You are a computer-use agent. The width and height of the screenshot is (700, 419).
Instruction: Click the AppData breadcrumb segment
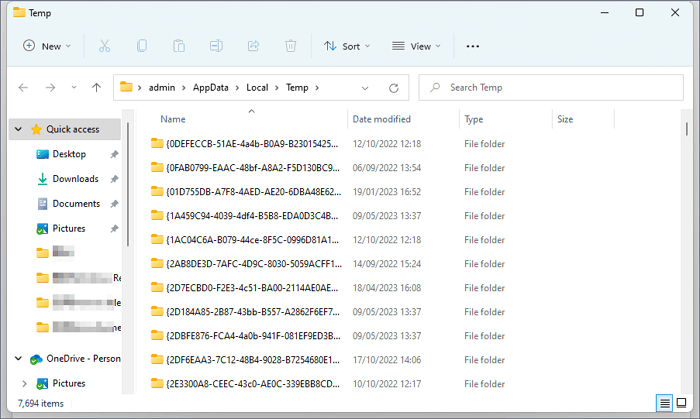click(x=211, y=87)
